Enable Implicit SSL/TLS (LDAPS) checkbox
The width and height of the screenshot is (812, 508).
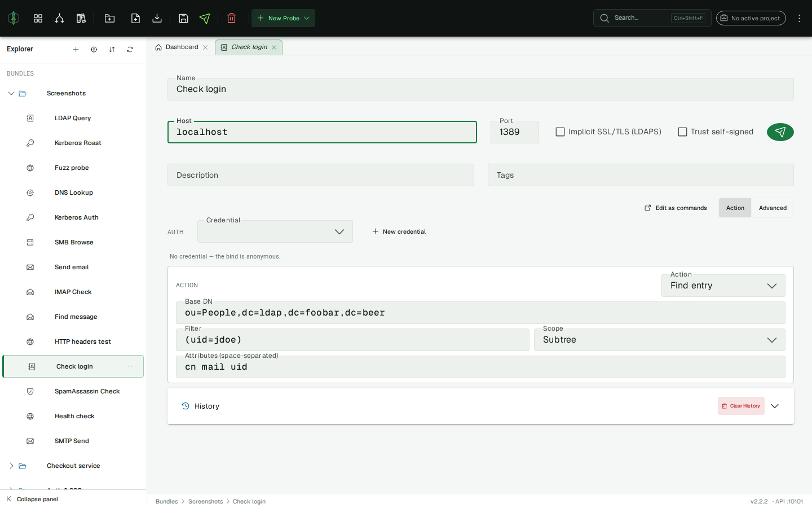point(560,132)
